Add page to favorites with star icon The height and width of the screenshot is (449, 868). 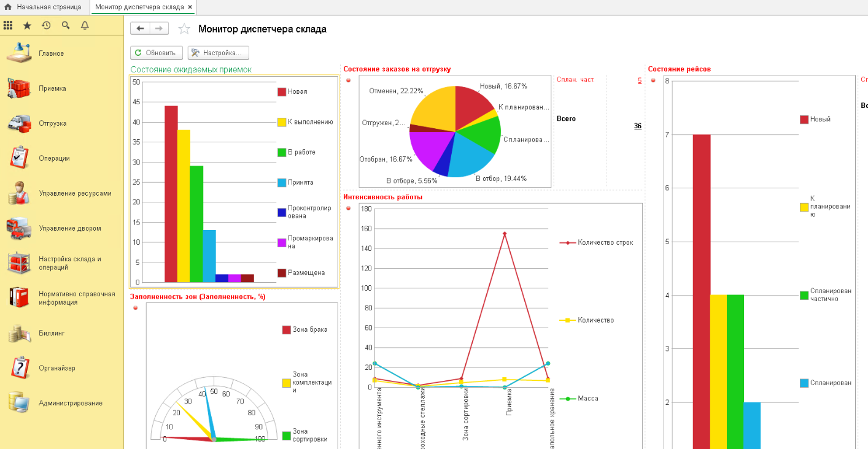point(184,29)
